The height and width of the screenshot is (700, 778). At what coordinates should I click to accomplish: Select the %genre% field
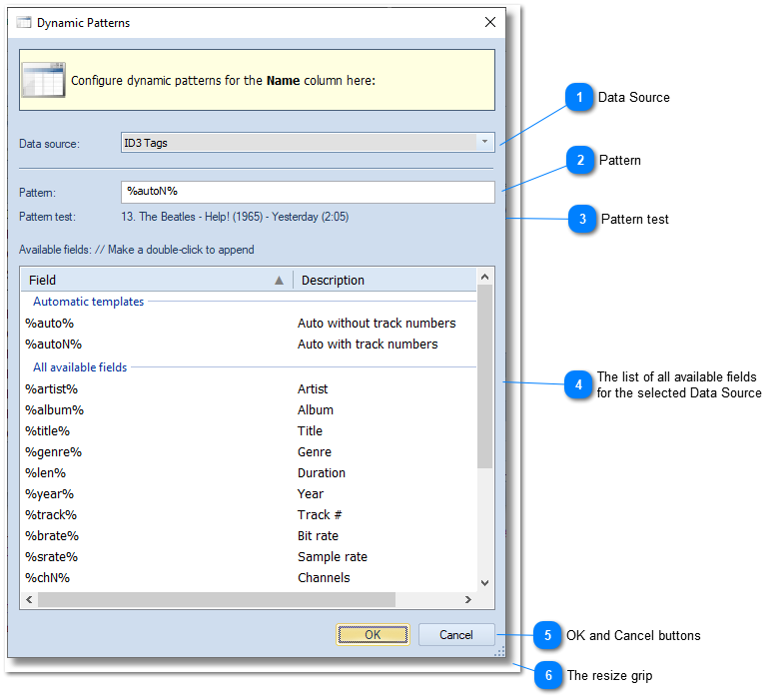pos(54,452)
